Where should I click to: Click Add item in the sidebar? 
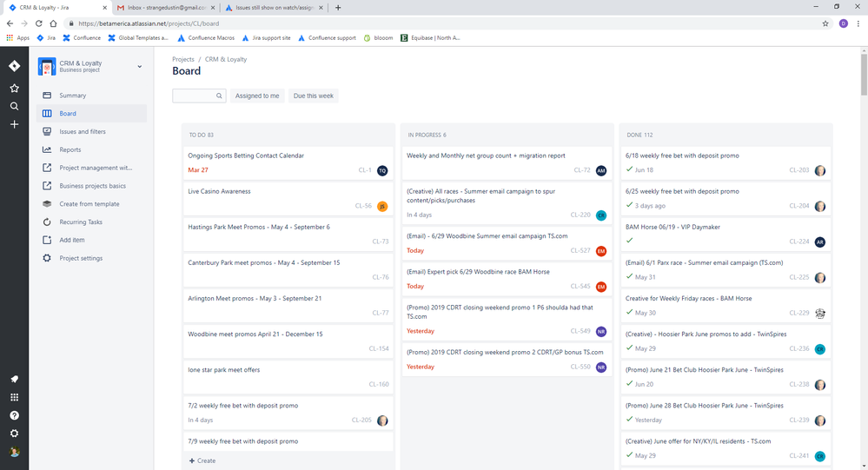pos(92,241)
